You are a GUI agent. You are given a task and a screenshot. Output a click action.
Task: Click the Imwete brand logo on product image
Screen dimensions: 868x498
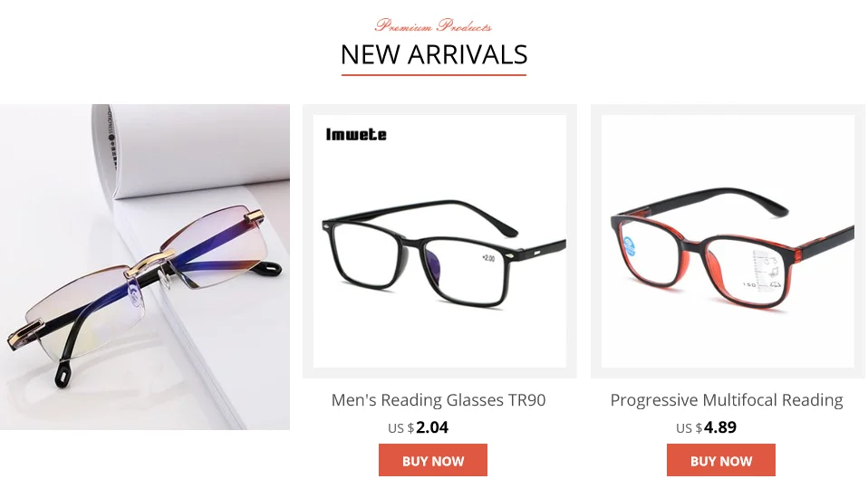pos(356,134)
